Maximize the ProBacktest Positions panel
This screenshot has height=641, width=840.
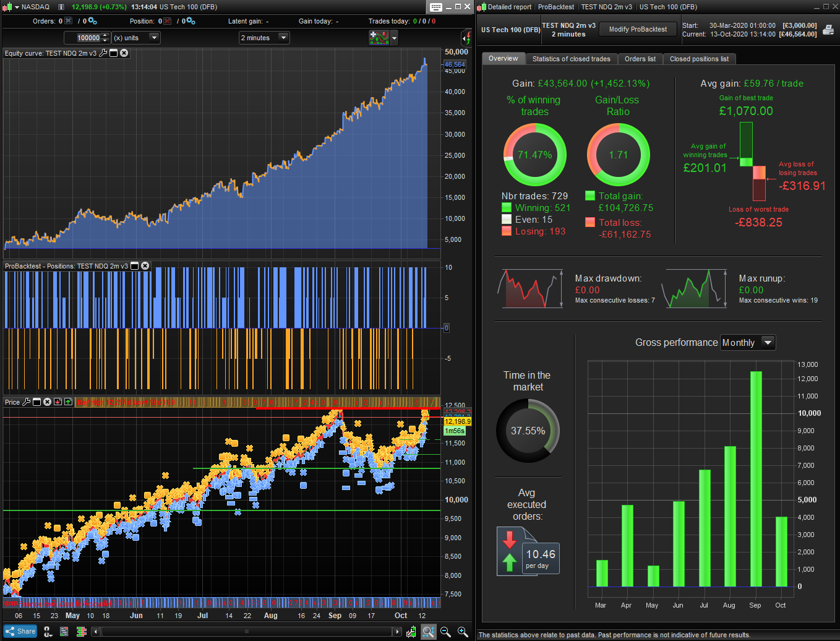pyautogui.click(x=135, y=266)
